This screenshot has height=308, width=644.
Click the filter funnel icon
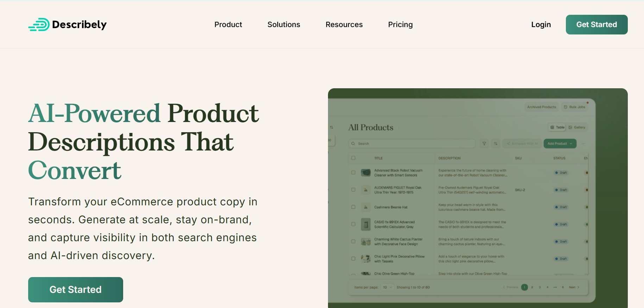click(484, 143)
